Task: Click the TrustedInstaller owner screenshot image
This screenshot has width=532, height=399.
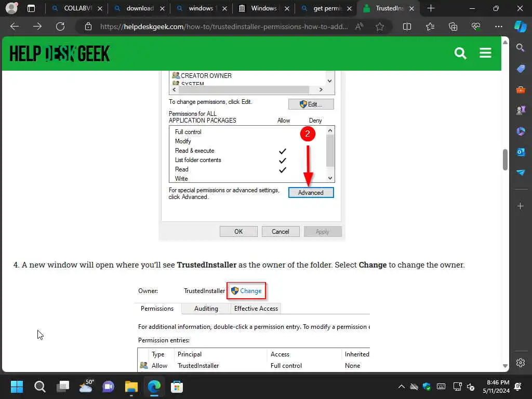Action: pos(252,326)
